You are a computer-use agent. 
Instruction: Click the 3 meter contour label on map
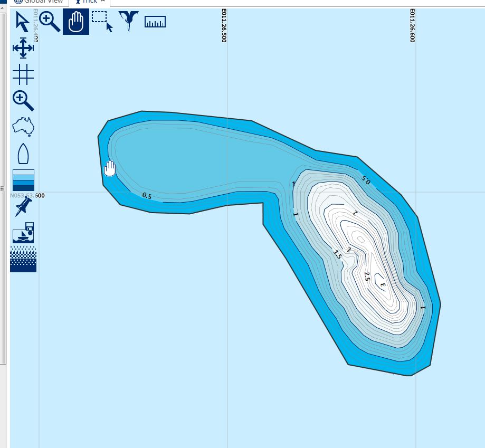click(383, 285)
